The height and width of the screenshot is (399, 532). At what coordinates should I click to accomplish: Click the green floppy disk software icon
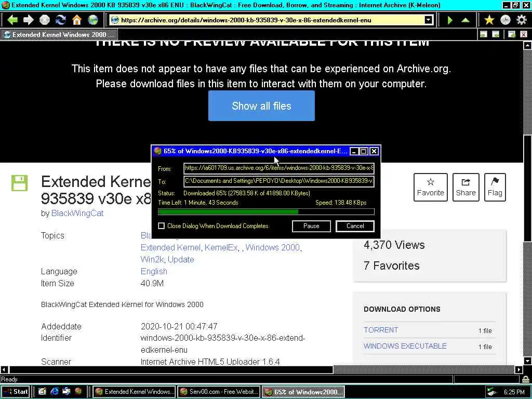pos(19,183)
